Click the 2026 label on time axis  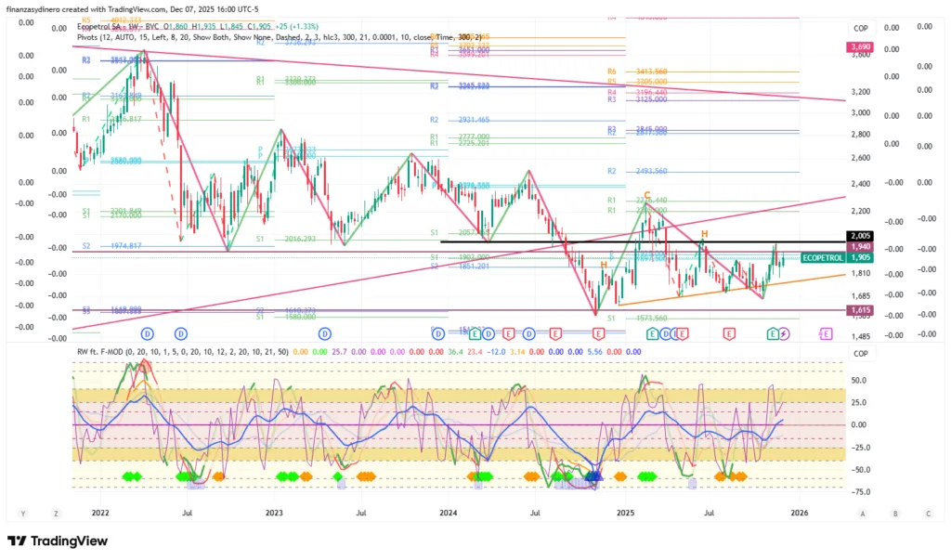[x=798, y=513]
